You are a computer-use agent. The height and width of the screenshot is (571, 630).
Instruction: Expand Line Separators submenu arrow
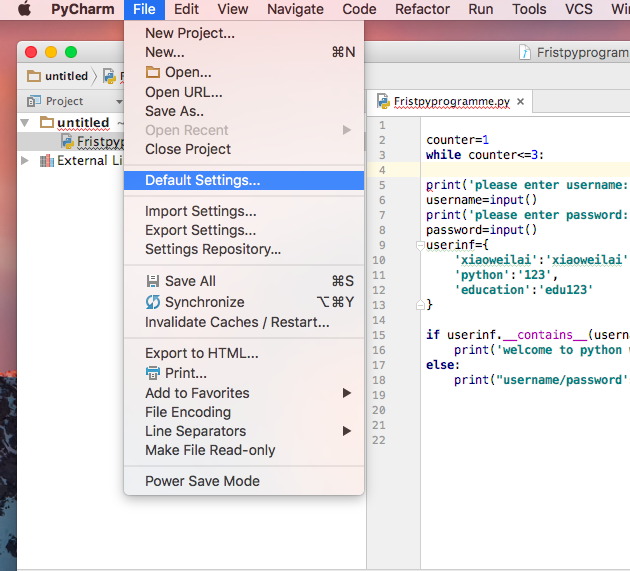click(x=347, y=431)
